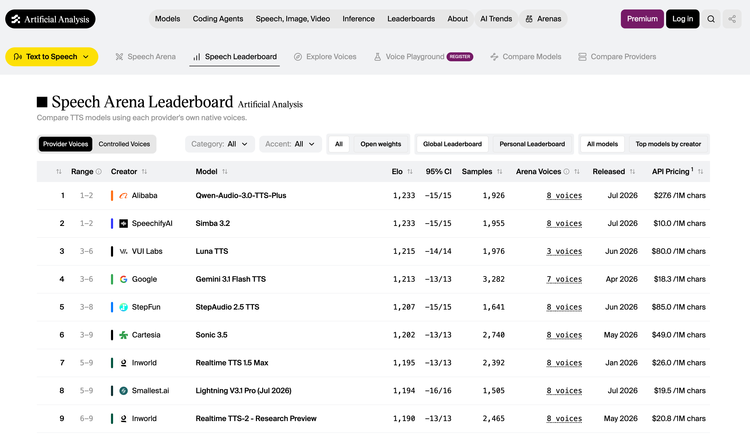Sort by API Pricing column arrows
This screenshot has height=435, width=750.
(700, 171)
